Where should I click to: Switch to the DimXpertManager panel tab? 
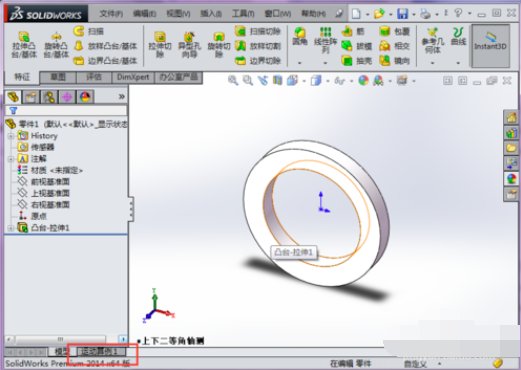[67, 97]
